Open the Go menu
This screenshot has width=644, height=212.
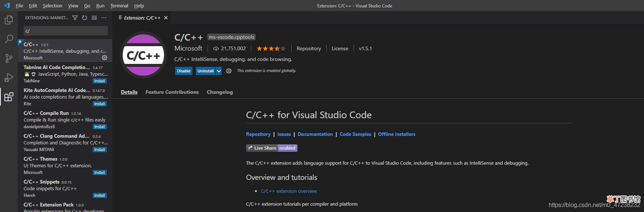[x=87, y=6]
